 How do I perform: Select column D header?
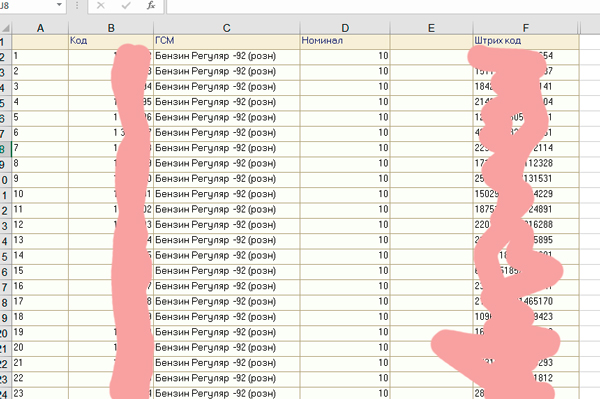pos(345,28)
